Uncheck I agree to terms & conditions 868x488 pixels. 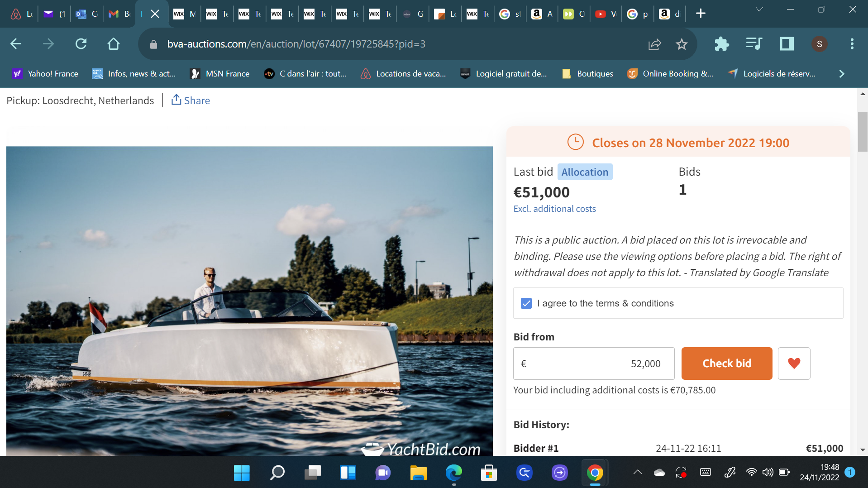tap(526, 303)
